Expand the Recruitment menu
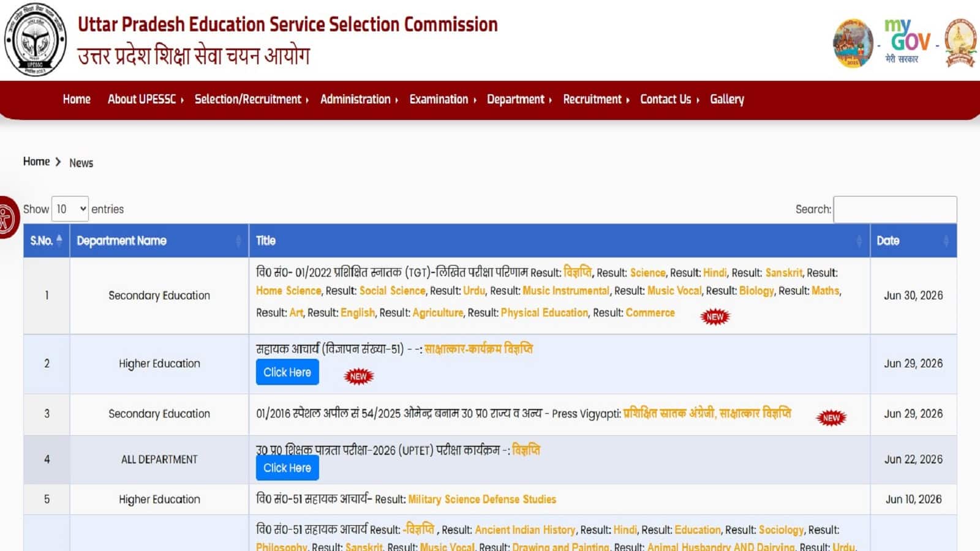980x551 pixels. [x=596, y=99]
